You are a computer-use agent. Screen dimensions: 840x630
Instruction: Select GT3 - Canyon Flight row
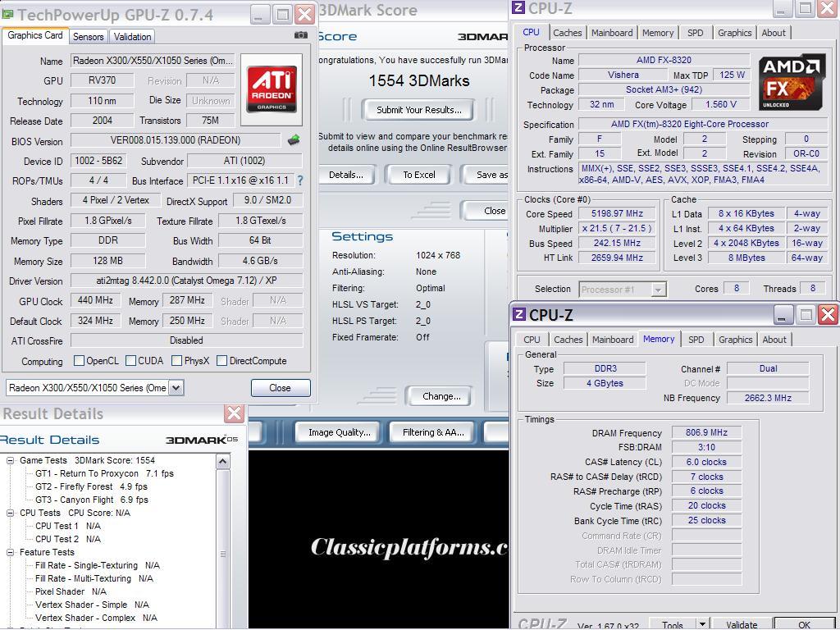[92, 500]
